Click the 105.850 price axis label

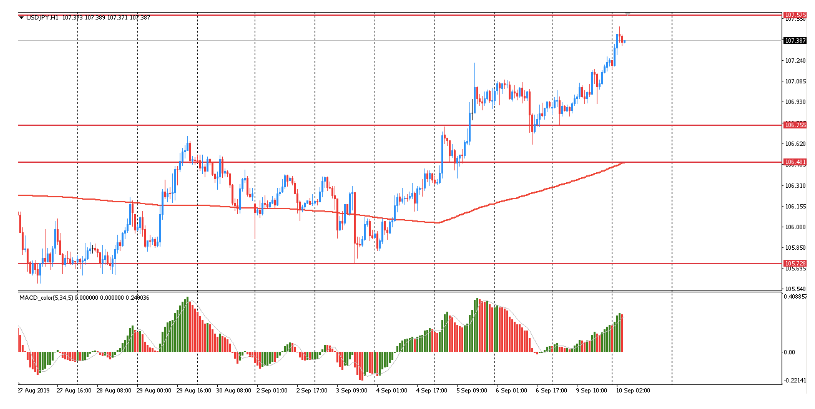(795, 247)
